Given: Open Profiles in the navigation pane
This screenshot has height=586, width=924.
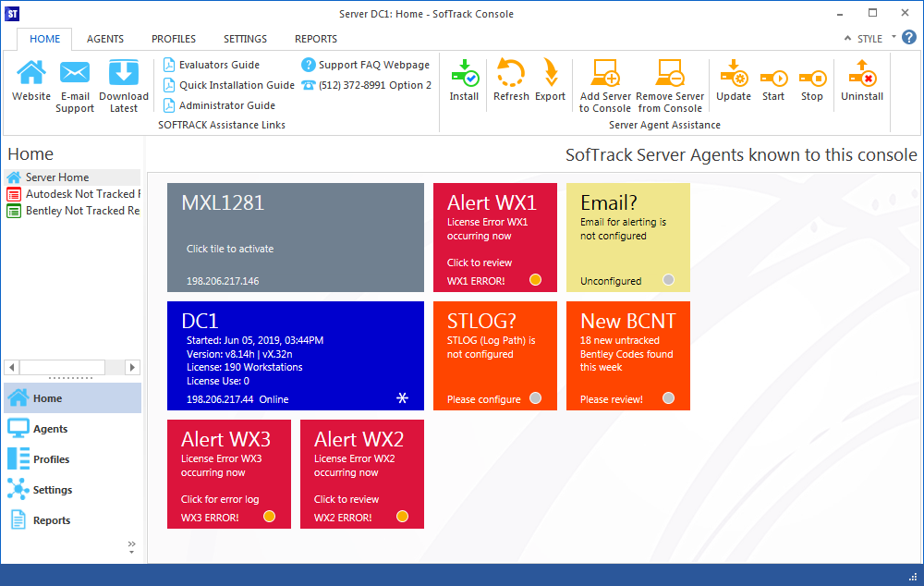Looking at the screenshot, I should click(x=72, y=459).
